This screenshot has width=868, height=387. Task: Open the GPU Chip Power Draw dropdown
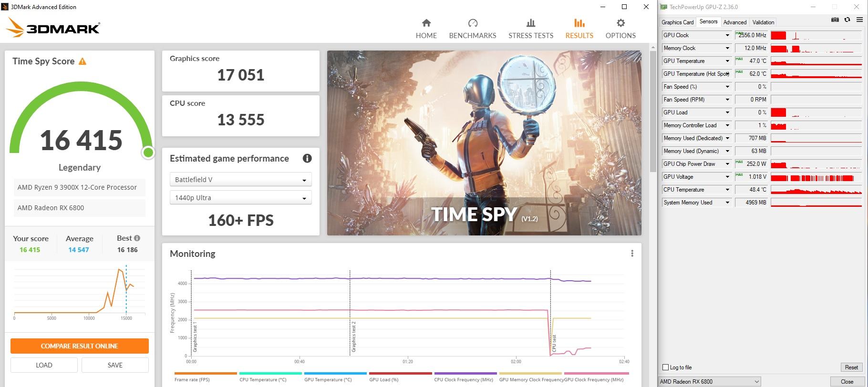click(x=727, y=164)
